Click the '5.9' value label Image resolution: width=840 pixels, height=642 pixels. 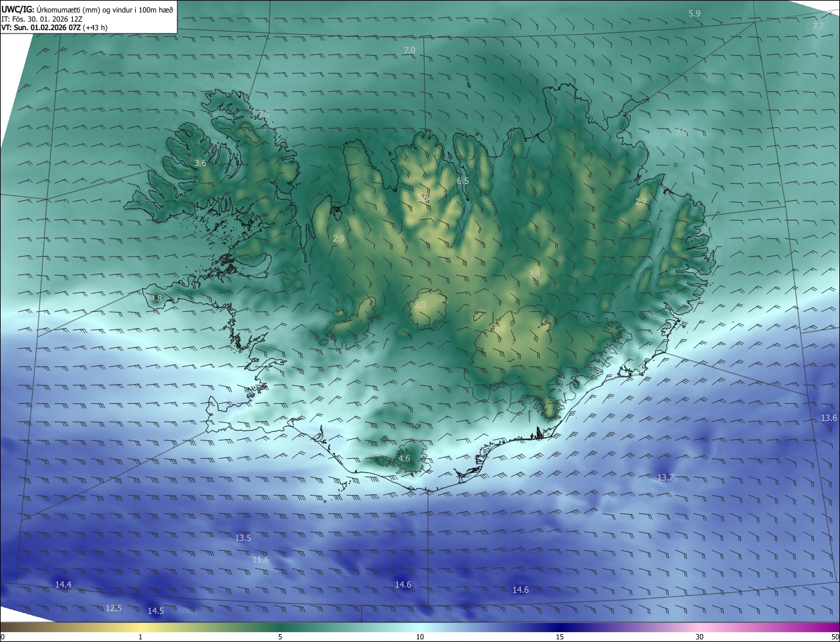[x=694, y=14]
